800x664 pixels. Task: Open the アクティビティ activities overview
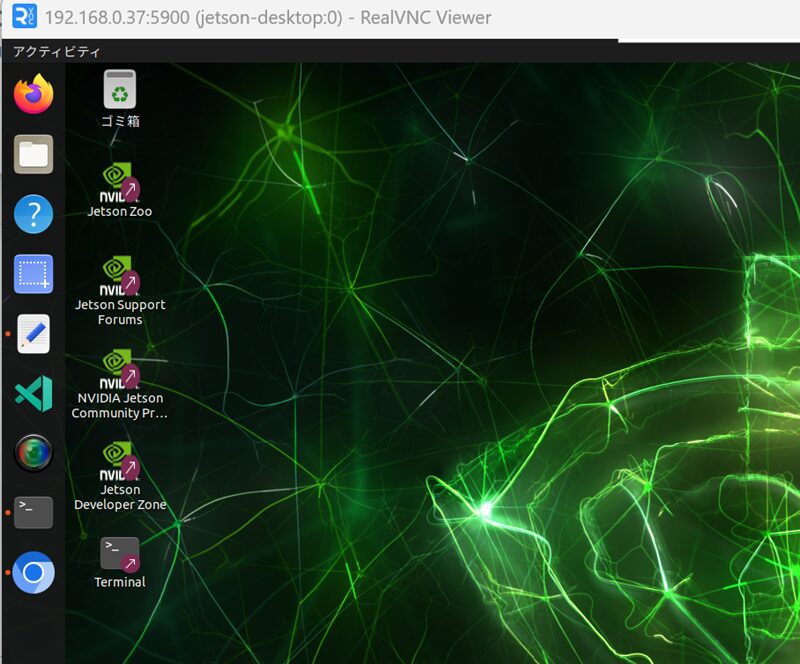click(x=56, y=51)
